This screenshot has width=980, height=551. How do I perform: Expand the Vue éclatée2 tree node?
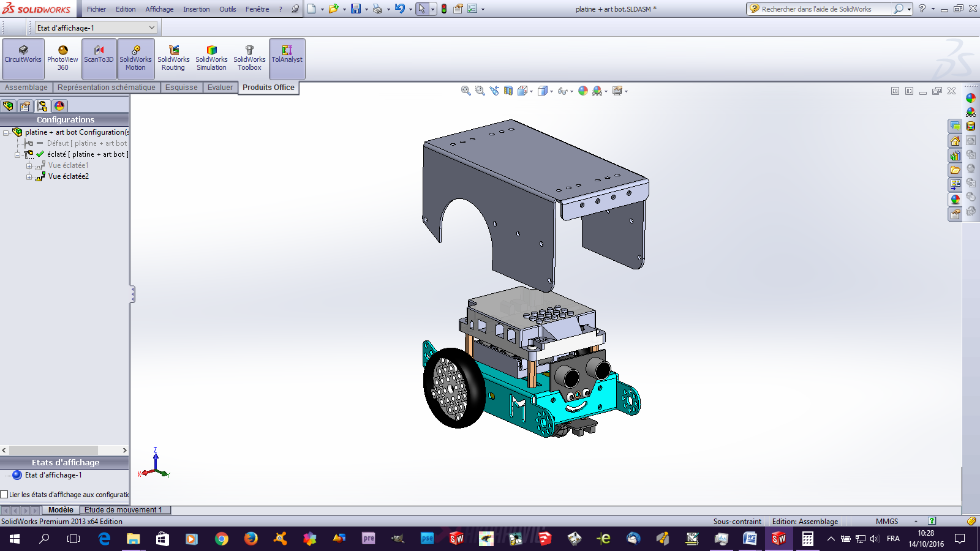coord(29,177)
